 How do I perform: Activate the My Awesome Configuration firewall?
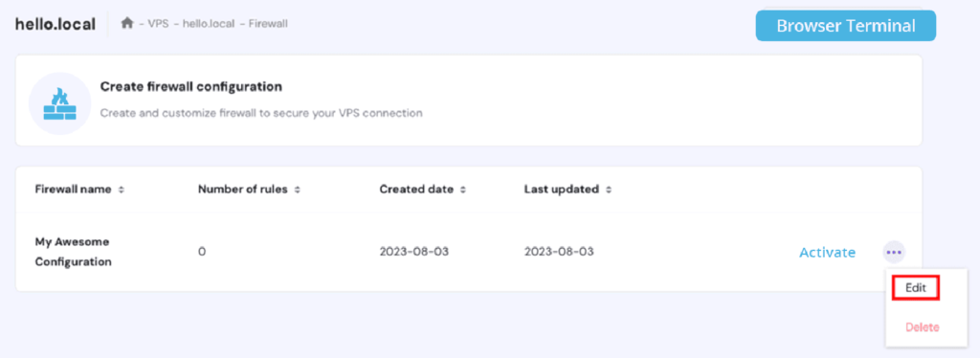[828, 253]
